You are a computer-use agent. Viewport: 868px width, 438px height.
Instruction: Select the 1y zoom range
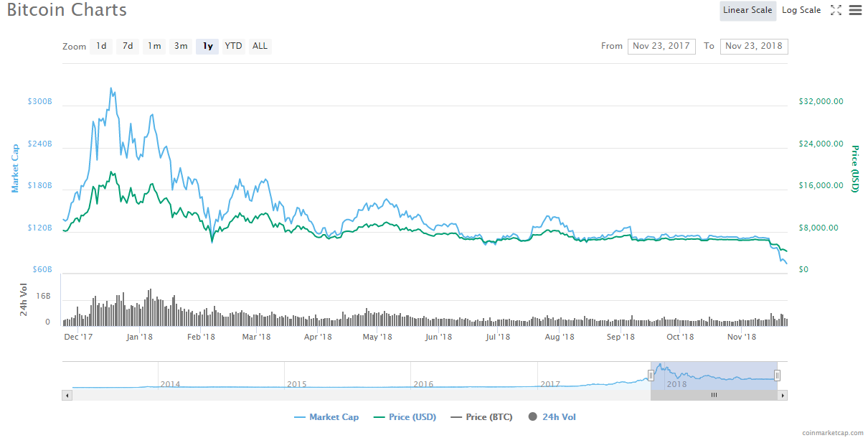(207, 46)
